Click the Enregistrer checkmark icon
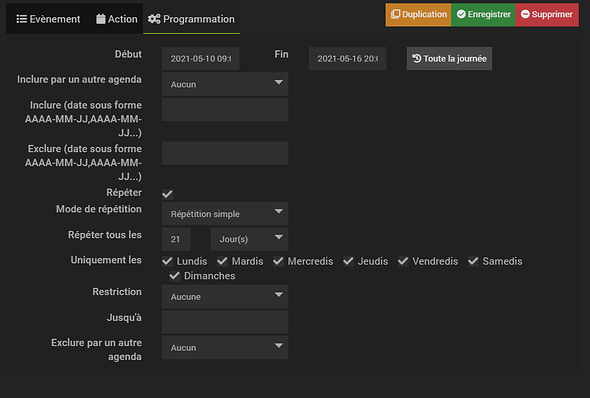The height and width of the screenshot is (398, 590). 461,14
